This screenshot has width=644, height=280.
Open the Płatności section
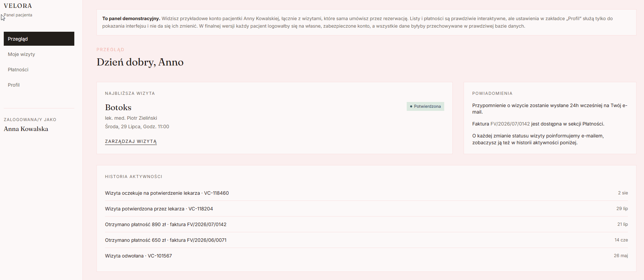pos(39,70)
